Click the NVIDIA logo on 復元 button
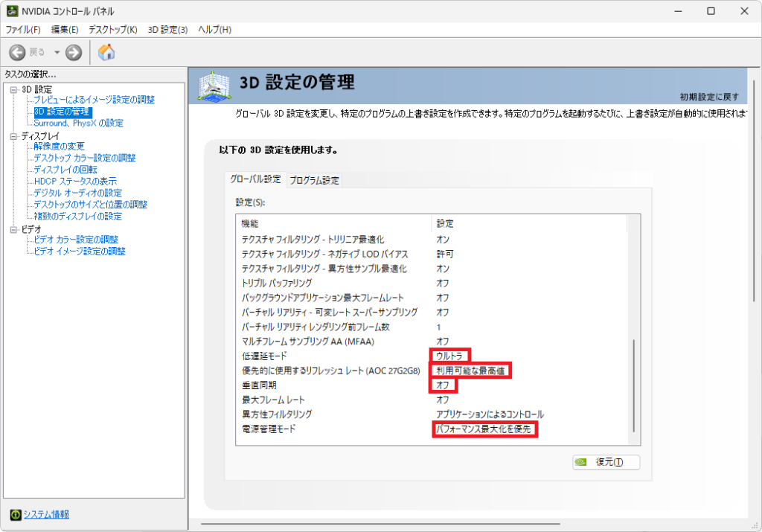This screenshot has width=762, height=532. pos(583,462)
